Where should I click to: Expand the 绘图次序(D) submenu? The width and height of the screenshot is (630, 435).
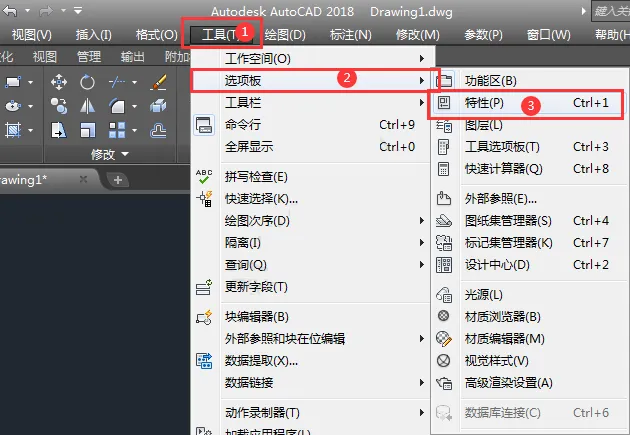coord(312,221)
